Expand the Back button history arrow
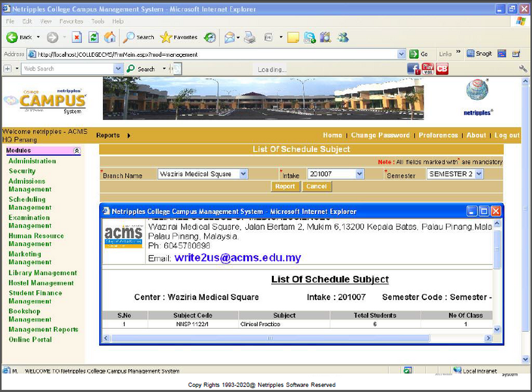This screenshot has width=532, height=392. tap(38, 37)
